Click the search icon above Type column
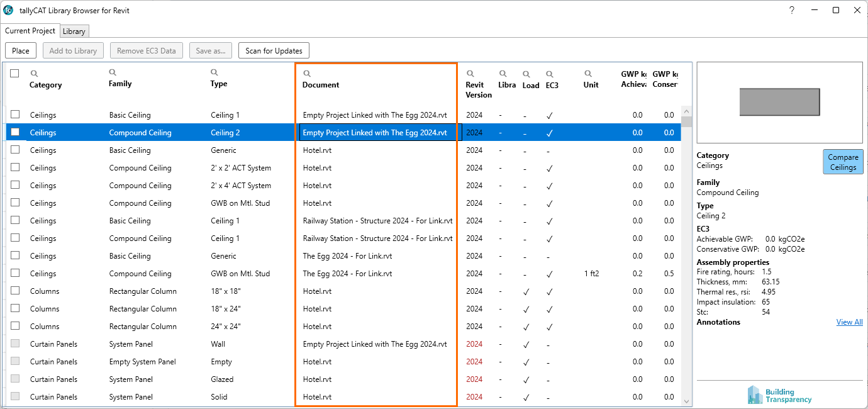Image resolution: width=868 pixels, height=409 pixels. point(214,73)
